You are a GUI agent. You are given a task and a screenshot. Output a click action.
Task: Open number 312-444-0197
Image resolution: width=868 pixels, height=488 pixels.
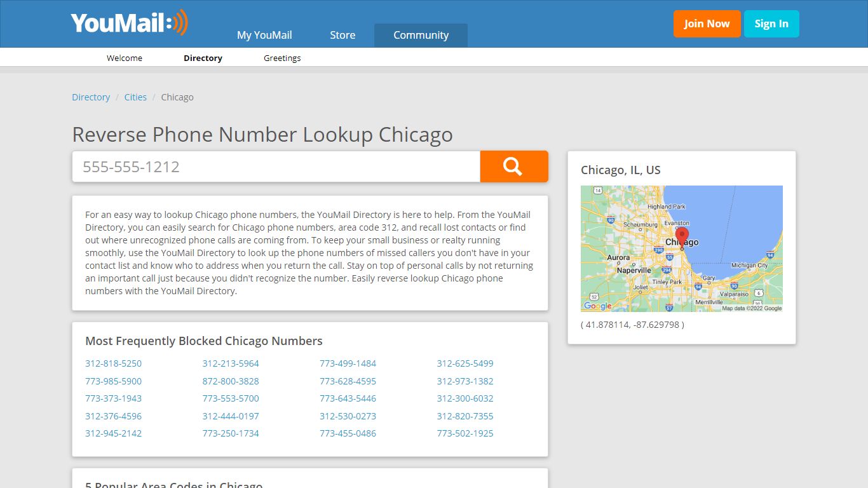[x=231, y=416]
